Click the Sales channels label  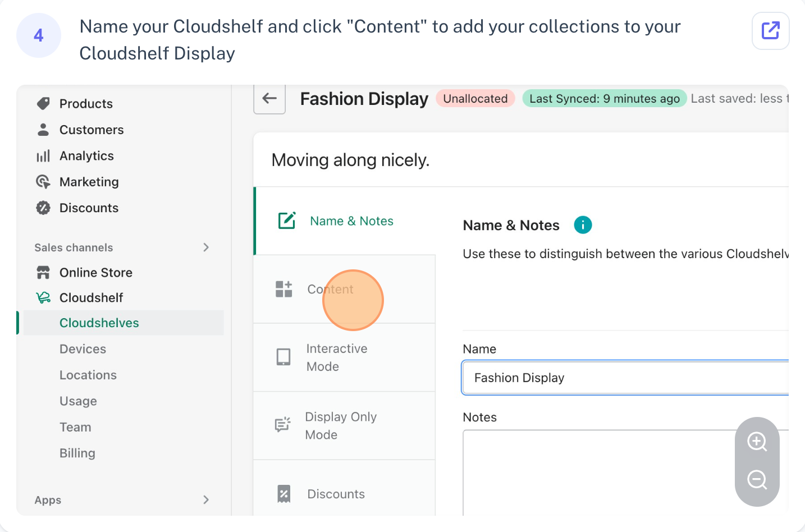tap(74, 247)
